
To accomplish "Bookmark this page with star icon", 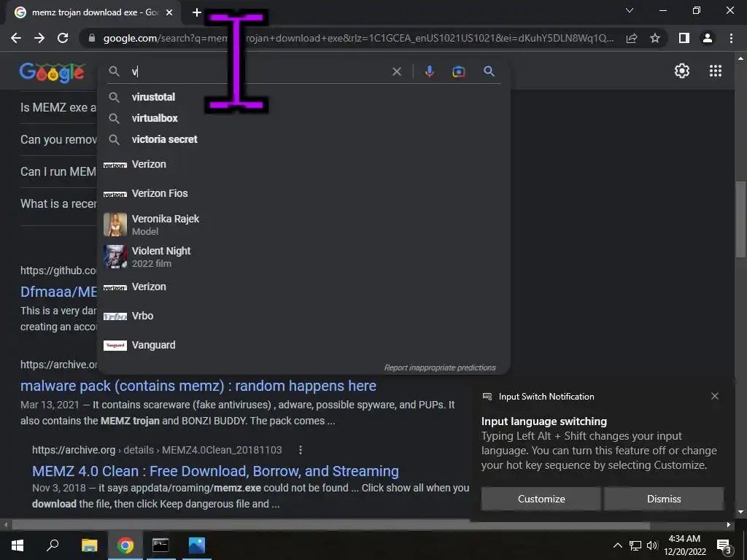I will (655, 38).
